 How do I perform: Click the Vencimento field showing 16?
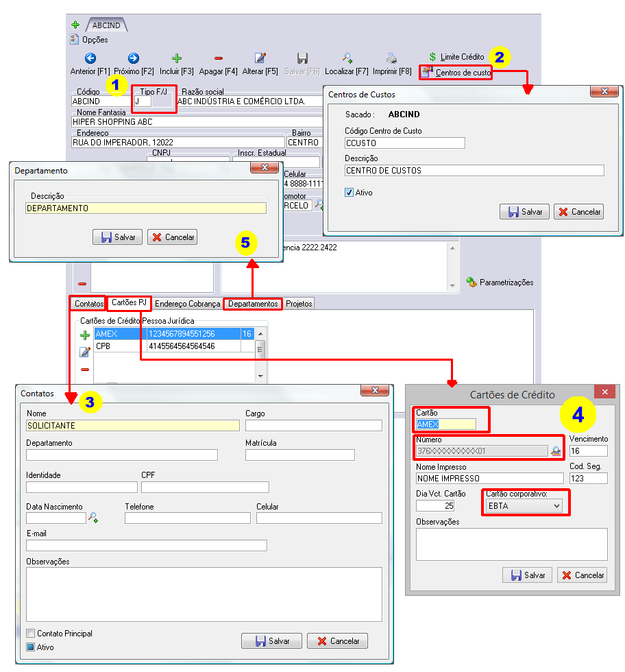tap(589, 451)
